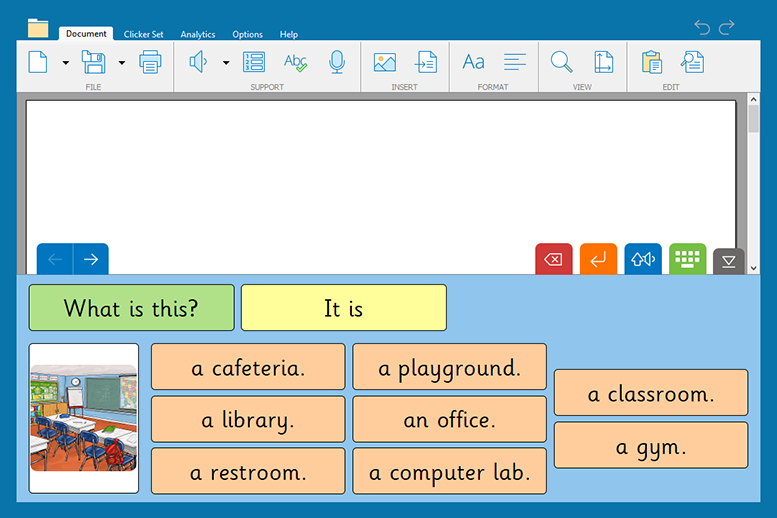Image resolution: width=777 pixels, height=518 pixels.
Task: Open the Aa font formatting tool
Action: 473,63
